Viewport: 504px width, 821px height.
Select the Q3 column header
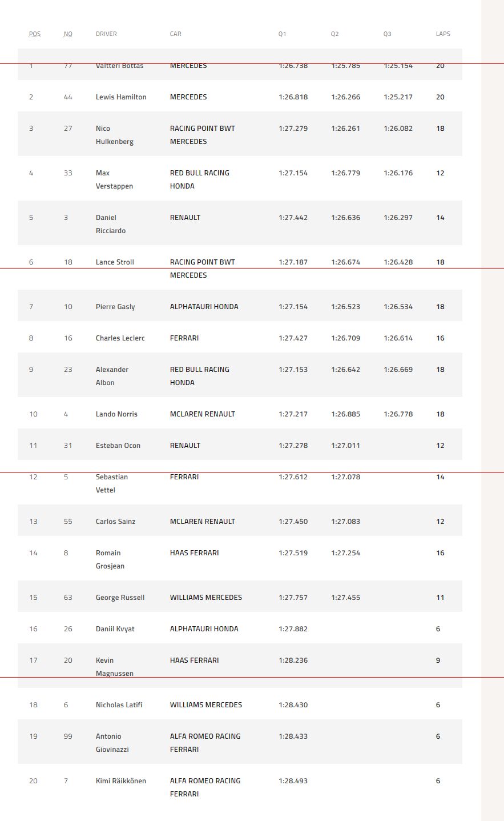point(388,34)
